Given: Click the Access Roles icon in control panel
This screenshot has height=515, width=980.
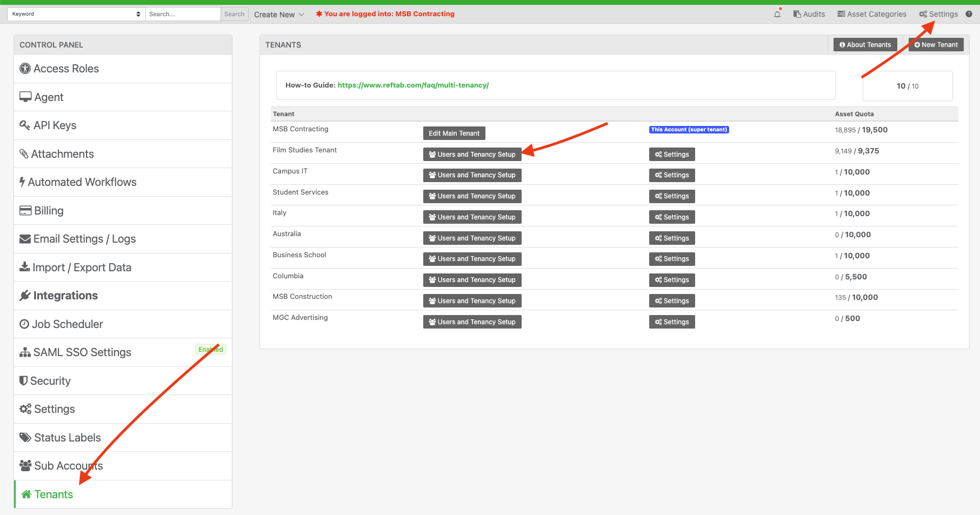Looking at the screenshot, I should pyautogui.click(x=25, y=69).
